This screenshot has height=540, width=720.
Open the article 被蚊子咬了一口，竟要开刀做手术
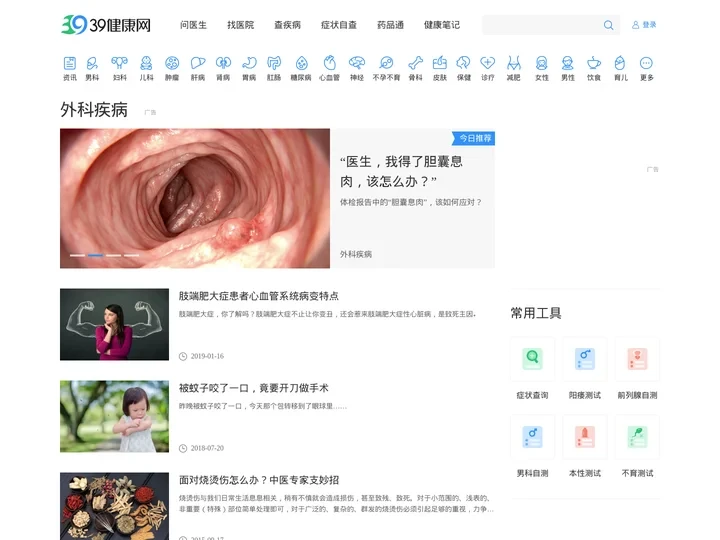coord(253,388)
